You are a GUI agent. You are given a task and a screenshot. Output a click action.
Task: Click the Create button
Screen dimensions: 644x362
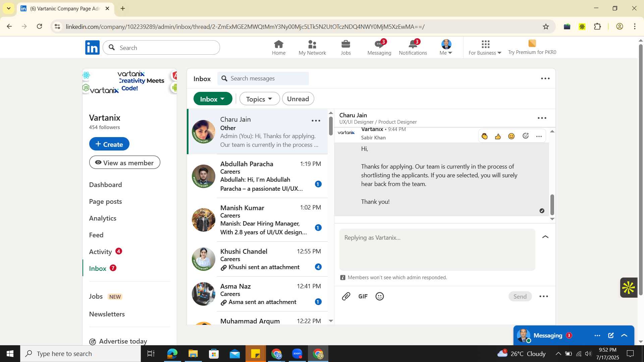pyautogui.click(x=109, y=144)
